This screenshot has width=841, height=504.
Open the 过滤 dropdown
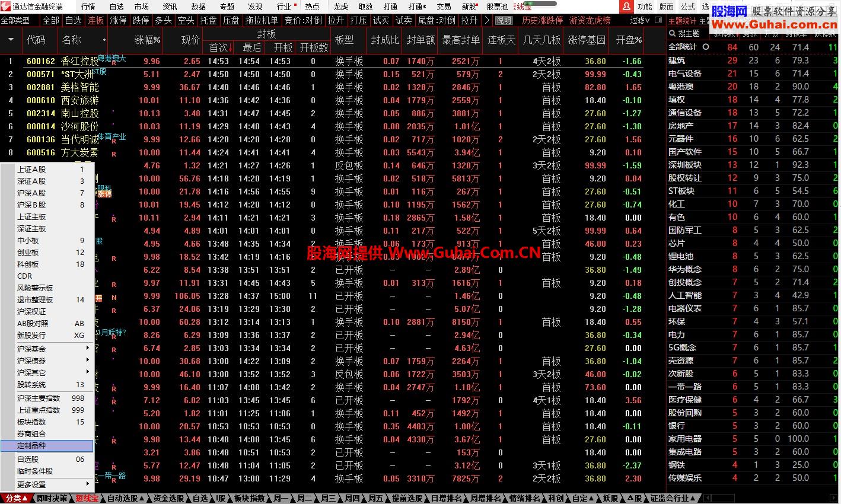[640, 20]
